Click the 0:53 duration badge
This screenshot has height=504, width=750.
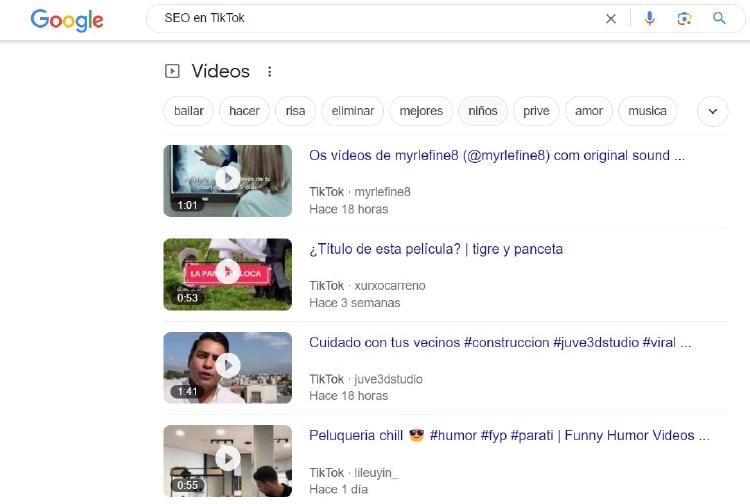187,298
